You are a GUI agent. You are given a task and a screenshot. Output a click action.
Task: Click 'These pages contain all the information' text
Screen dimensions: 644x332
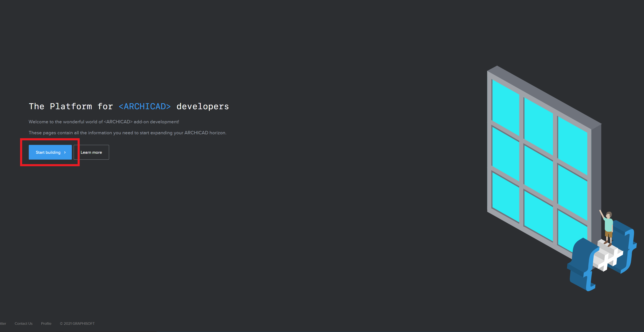127,133
